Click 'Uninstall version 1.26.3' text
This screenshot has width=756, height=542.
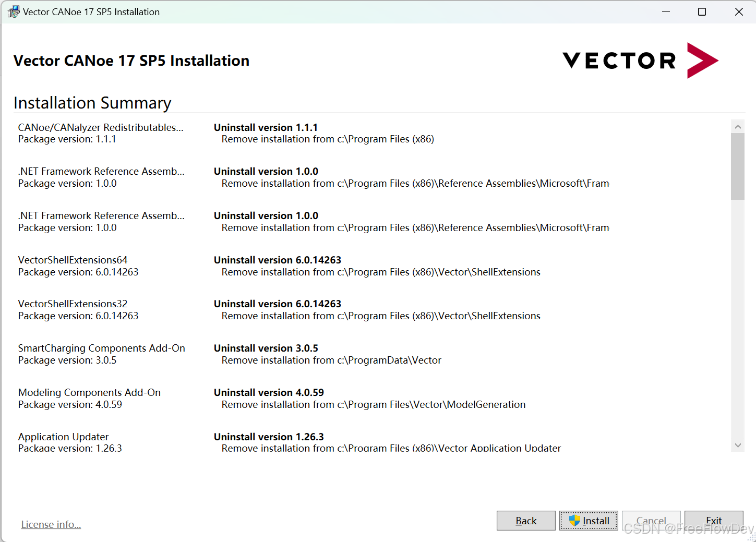tap(269, 437)
